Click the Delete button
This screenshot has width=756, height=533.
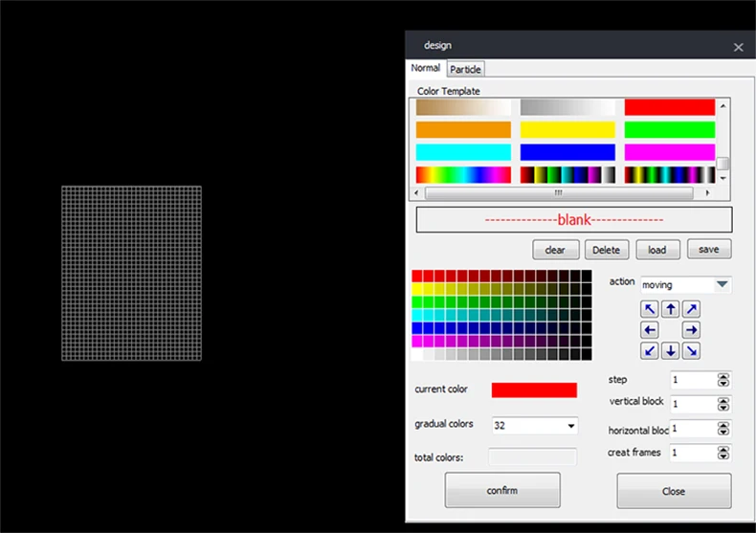pos(606,250)
